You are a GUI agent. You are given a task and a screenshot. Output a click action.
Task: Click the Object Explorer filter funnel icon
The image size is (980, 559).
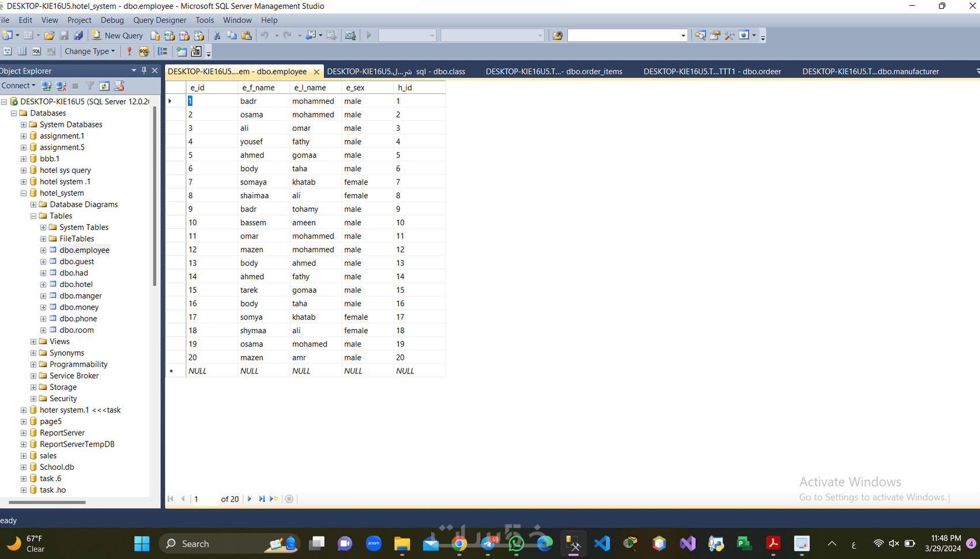90,86
